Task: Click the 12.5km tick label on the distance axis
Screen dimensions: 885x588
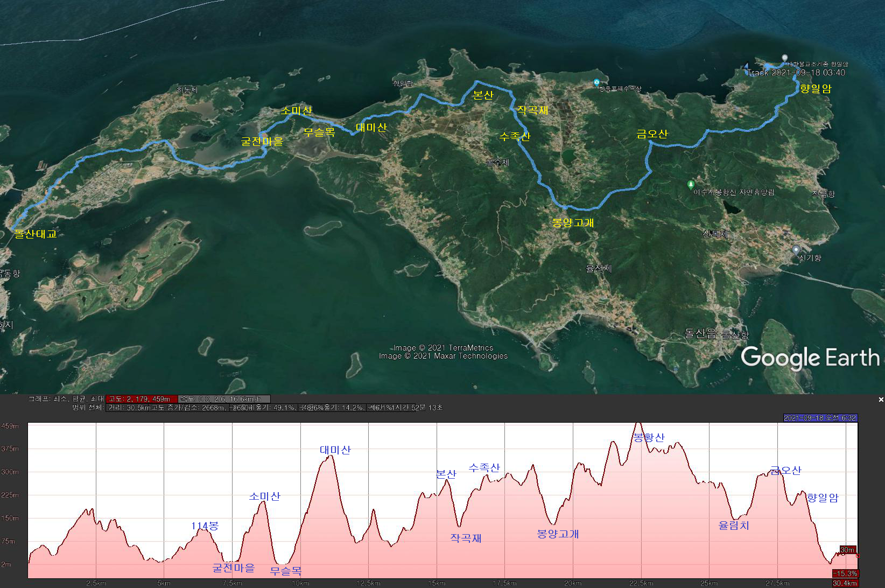Action: (x=368, y=583)
